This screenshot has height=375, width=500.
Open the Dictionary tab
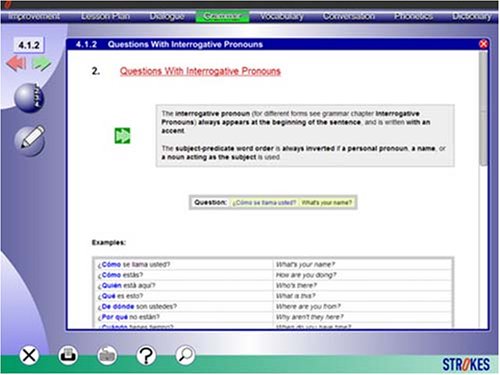coord(472,16)
